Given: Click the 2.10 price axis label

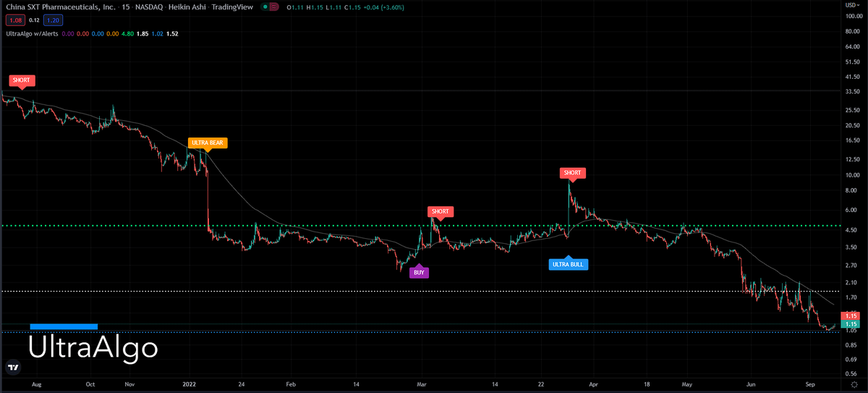Looking at the screenshot, I should point(852,282).
